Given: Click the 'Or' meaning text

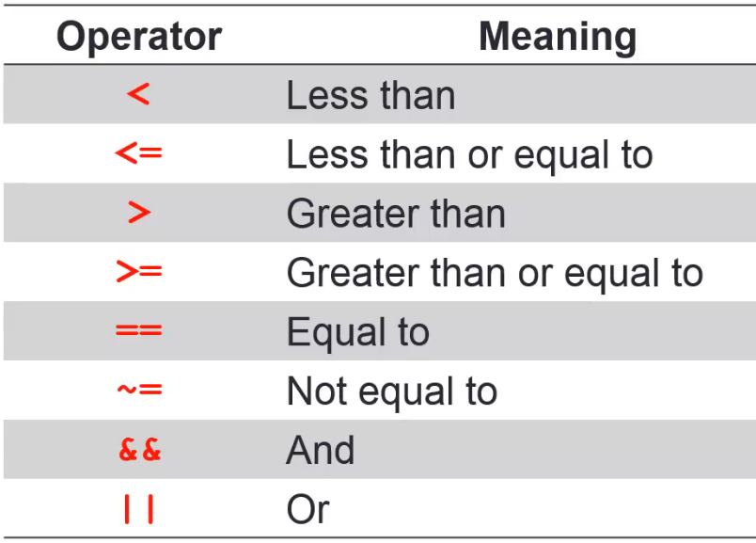Looking at the screenshot, I should tap(307, 509).
